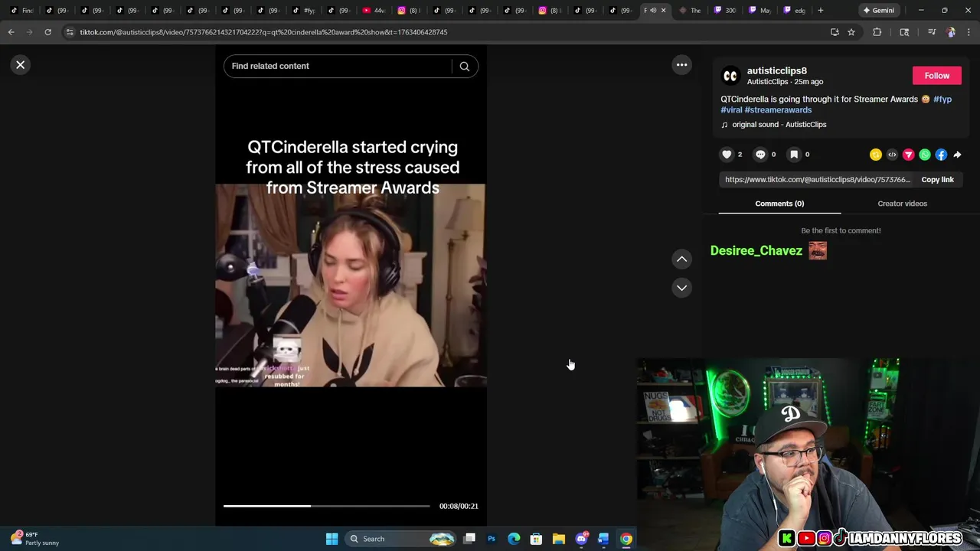Open comments via speech bubble icon
This screenshot has width=980, height=551.
pos(760,155)
